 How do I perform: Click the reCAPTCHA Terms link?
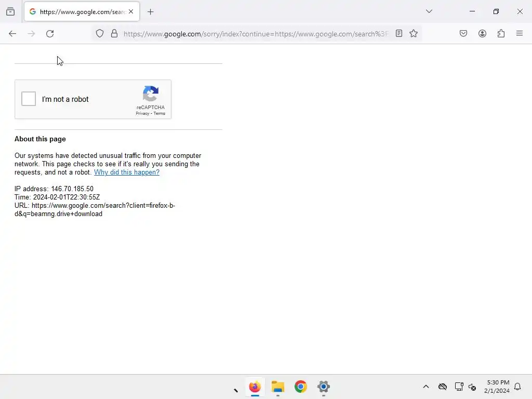click(x=159, y=113)
